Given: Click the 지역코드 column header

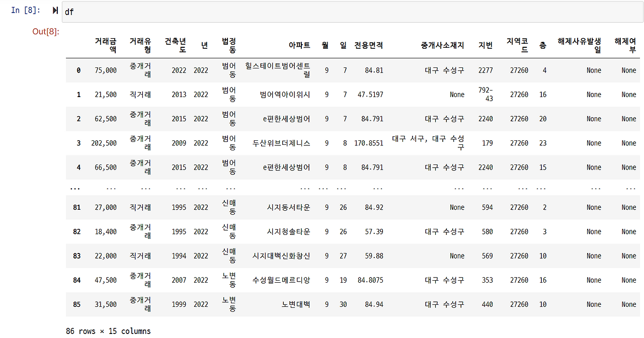Looking at the screenshot, I should 517,44.
